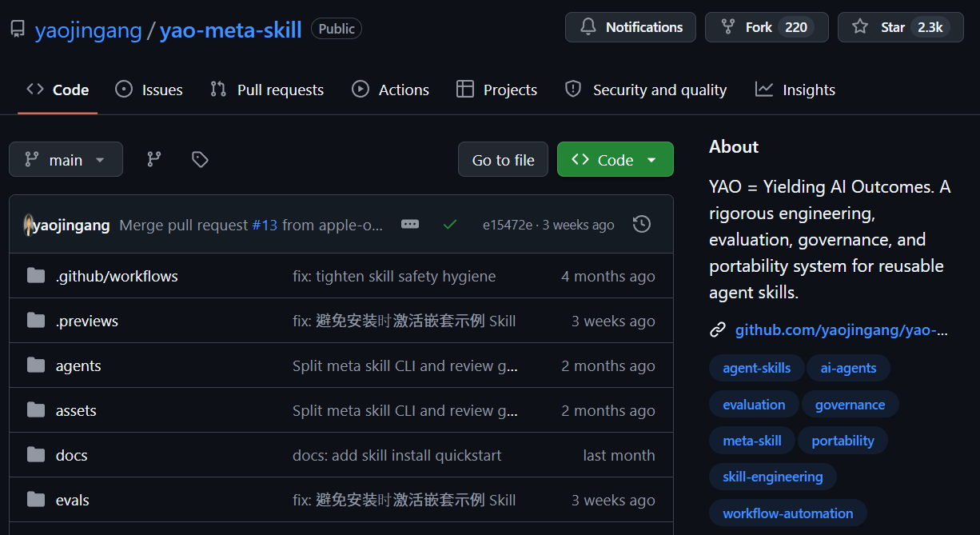Click the ai-agents topic tag

848,368
